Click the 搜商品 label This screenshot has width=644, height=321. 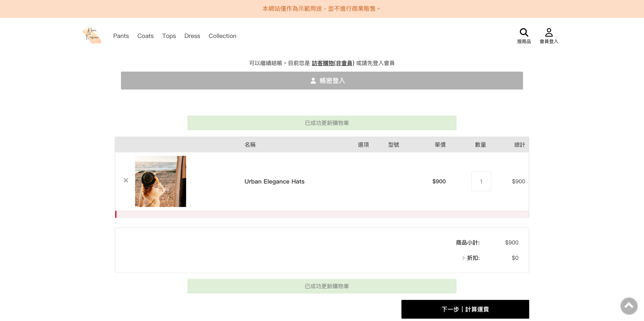pos(524,42)
